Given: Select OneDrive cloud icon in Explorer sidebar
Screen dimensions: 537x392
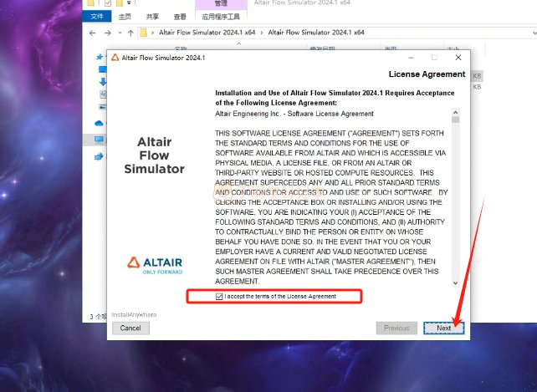Looking at the screenshot, I should [99, 123].
